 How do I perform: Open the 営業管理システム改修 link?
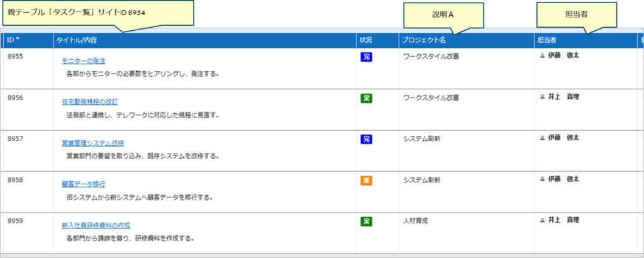click(93, 143)
